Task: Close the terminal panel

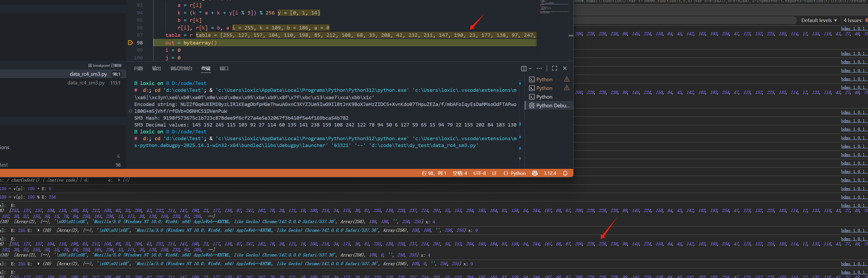Action: click(565, 68)
